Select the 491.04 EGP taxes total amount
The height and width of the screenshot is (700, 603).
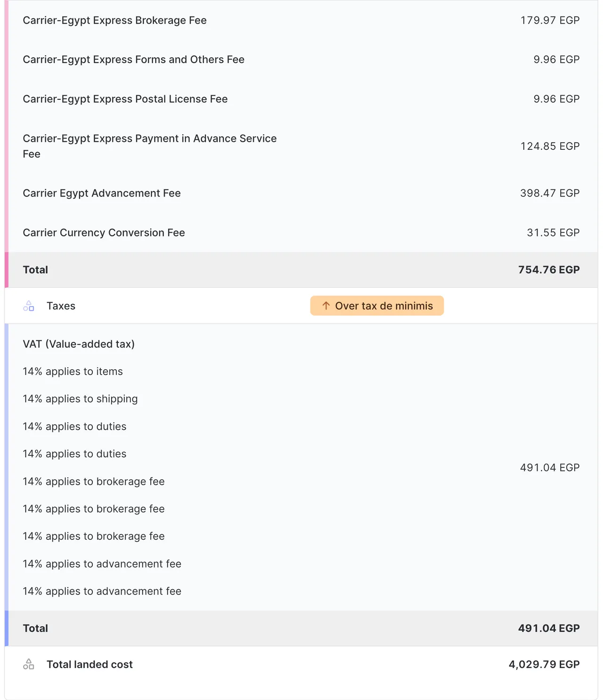click(549, 628)
